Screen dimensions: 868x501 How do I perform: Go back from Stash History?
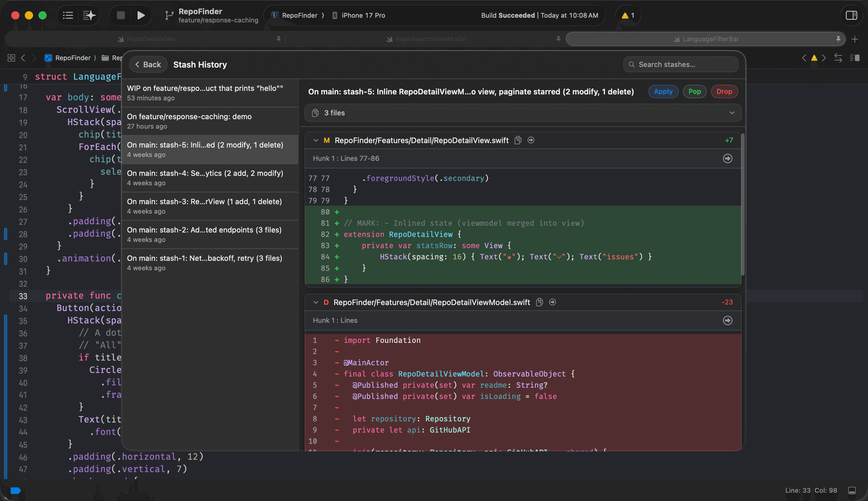click(x=148, y=64)
